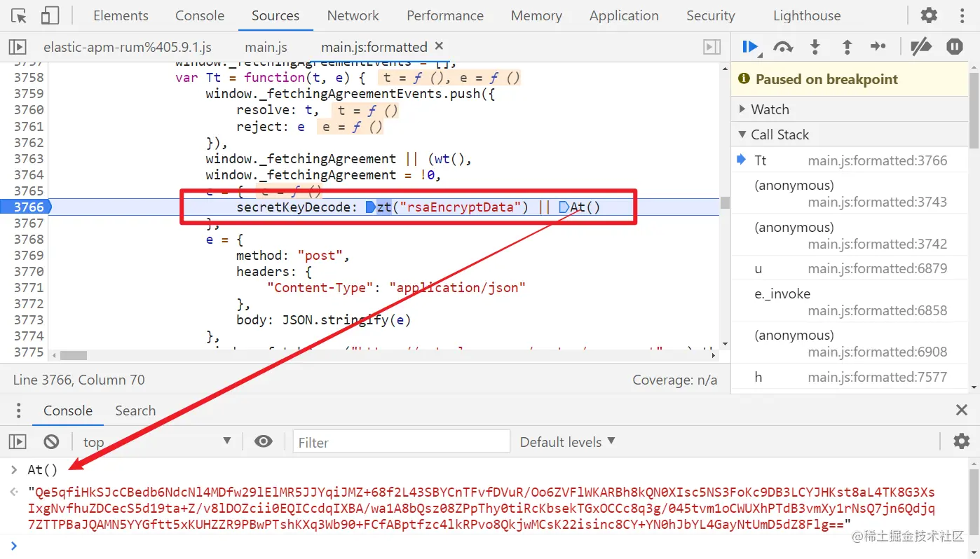Select the main.js file tab
This screenshot has width=980, height=559.
(x=266, y=47)
